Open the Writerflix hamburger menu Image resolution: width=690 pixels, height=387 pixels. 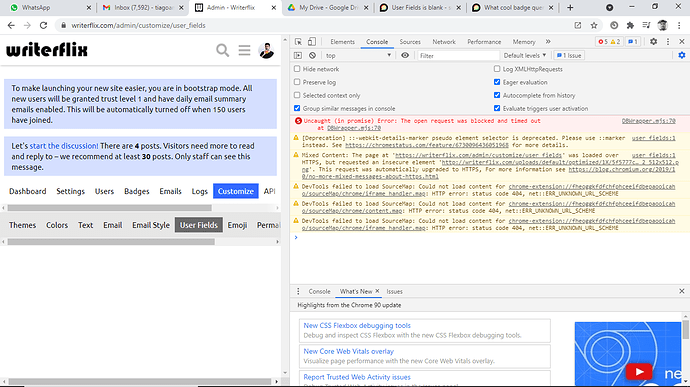click(x=244, y=50)
